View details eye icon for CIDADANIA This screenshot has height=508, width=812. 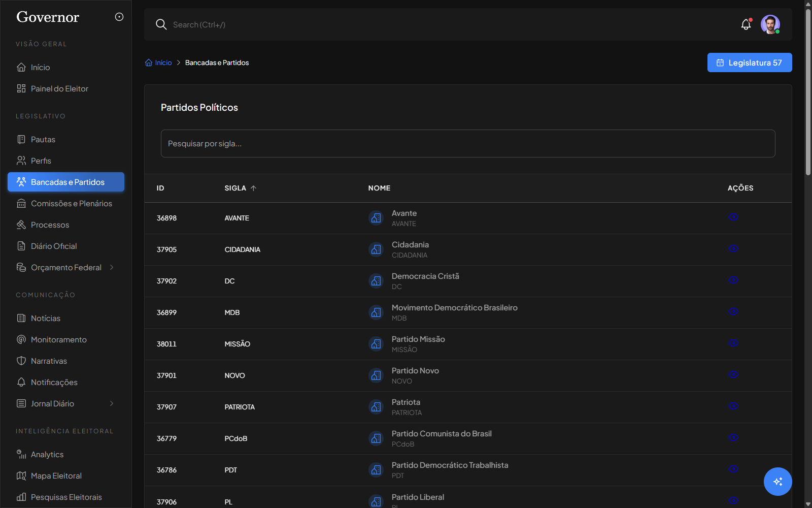tap(733, 248)
